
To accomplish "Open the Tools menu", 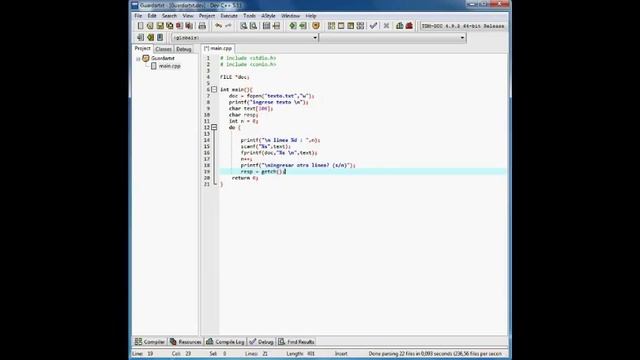I will pos(249,16).
